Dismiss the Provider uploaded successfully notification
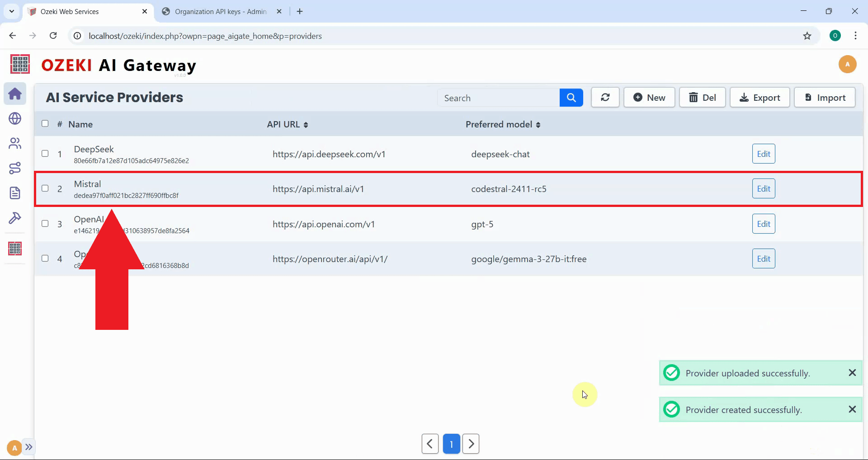The width and height of the screenshot is (868, 460). 852,373
